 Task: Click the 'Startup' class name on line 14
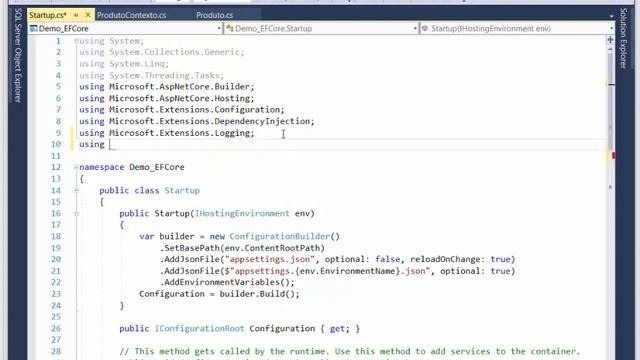coord(182,191)
